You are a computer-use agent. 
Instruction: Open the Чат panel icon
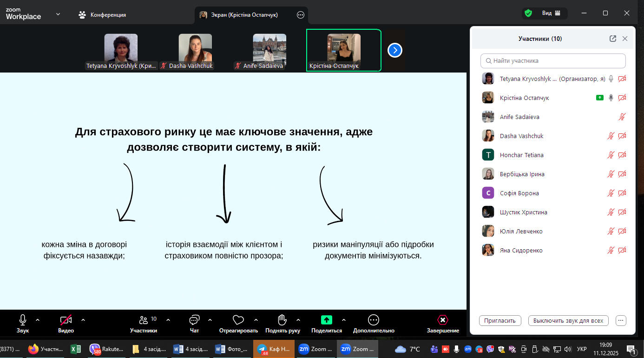click(x=194, y=320)
